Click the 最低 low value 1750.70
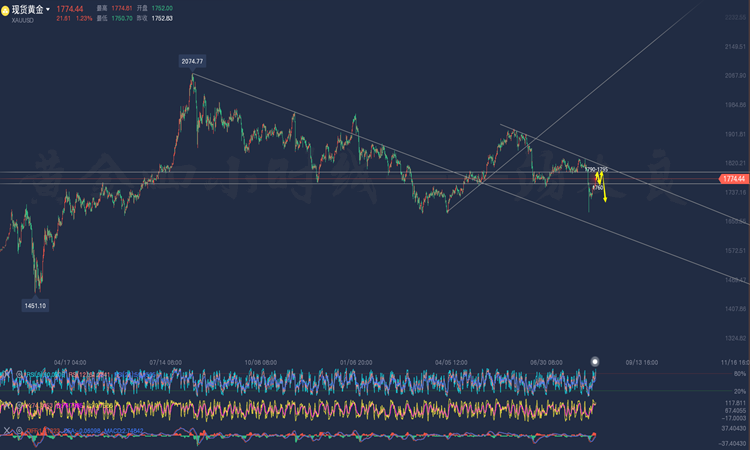Screen dimensions: 750x450 click(121, 18)
